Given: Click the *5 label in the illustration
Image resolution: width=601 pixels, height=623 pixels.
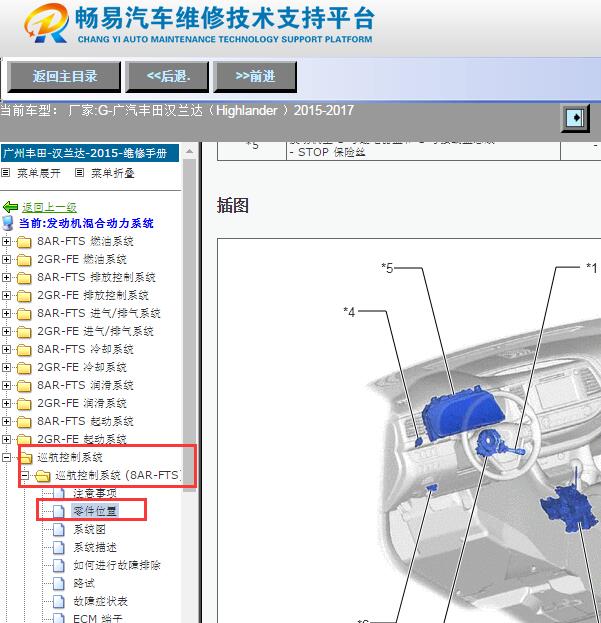Looking at the screenshot, I should coord(387,268).
